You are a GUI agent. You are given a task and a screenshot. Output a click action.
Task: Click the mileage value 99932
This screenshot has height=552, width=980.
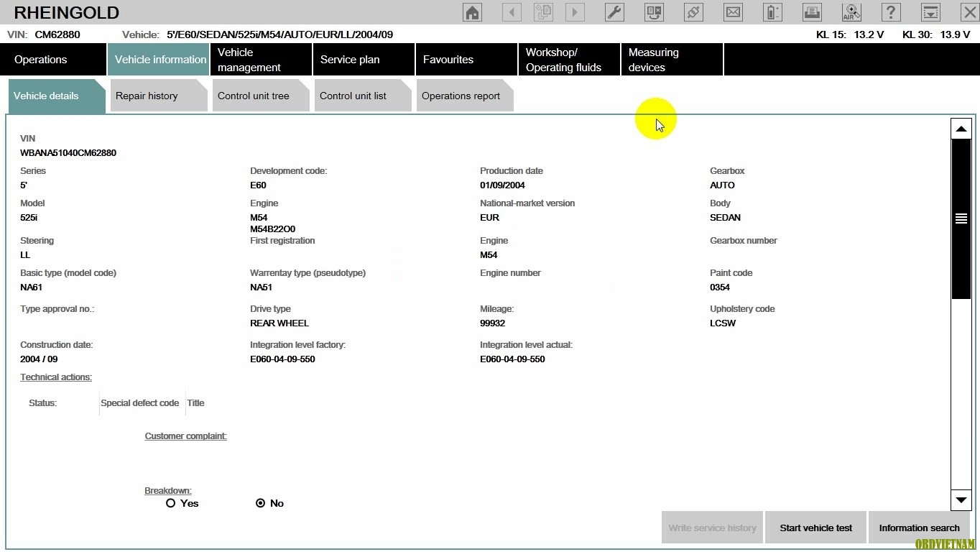tap(492, 323)
